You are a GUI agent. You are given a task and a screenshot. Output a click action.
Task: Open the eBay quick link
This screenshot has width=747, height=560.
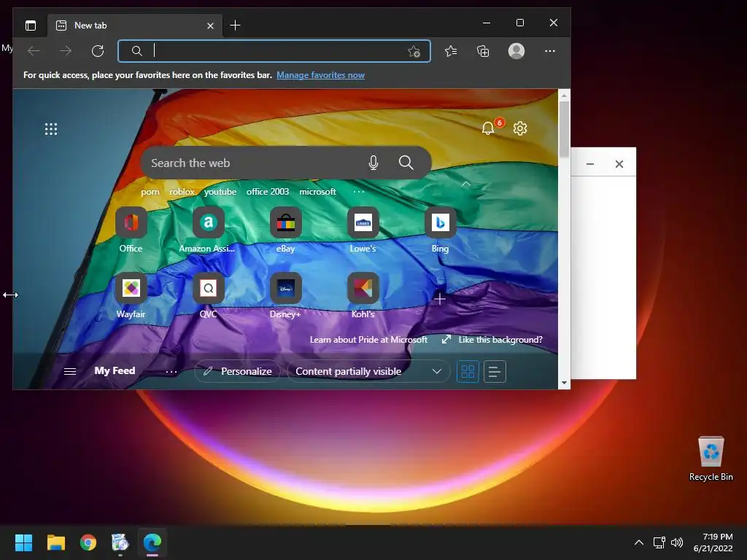(285, 230)
